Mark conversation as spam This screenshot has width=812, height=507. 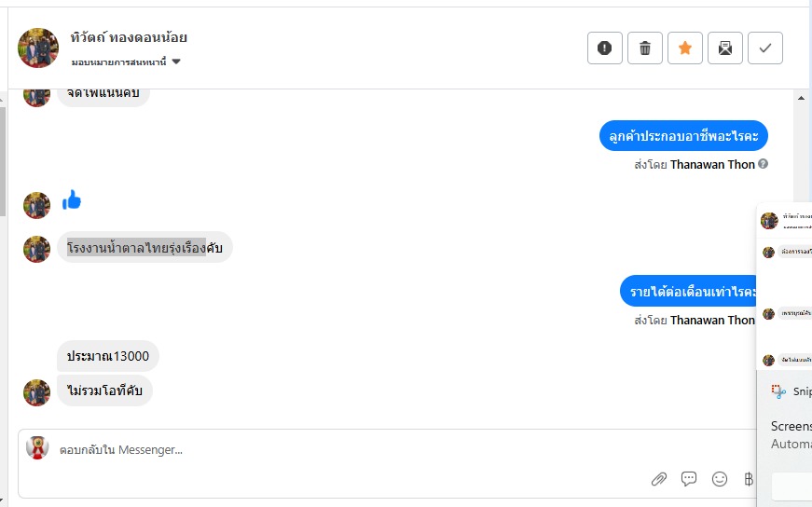(604, 48)
